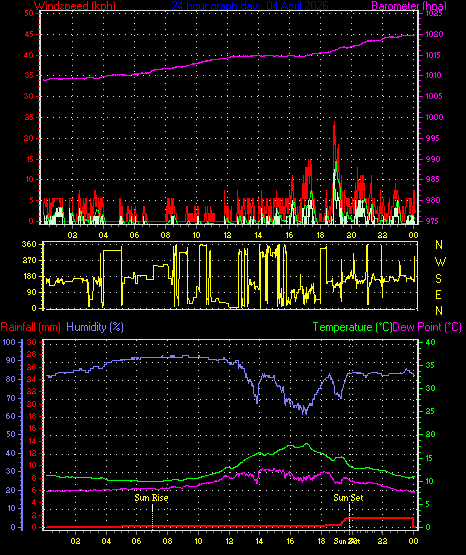Click the 24 hour graph day title

click(x=250, y=6)
